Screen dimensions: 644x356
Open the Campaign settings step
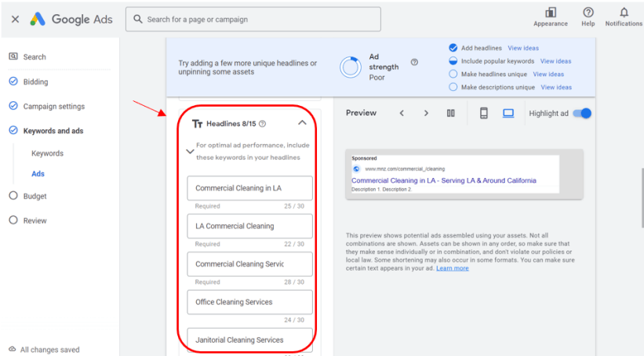54,107
